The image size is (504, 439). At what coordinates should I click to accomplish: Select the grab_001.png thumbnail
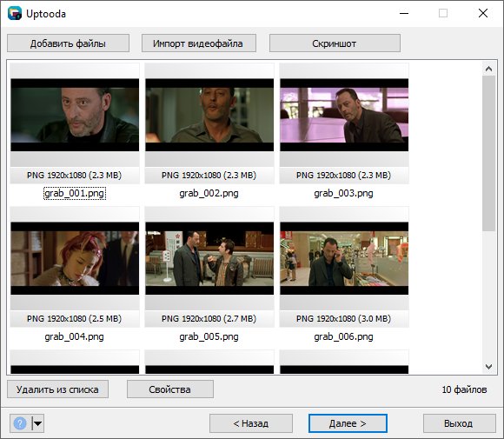click(75, 115)
